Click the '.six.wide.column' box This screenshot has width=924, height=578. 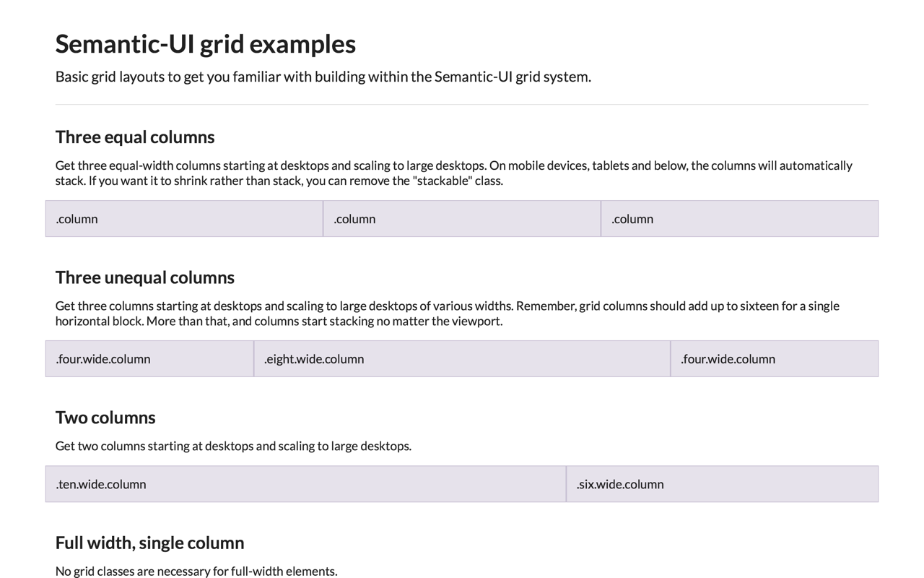pos(723,484)
